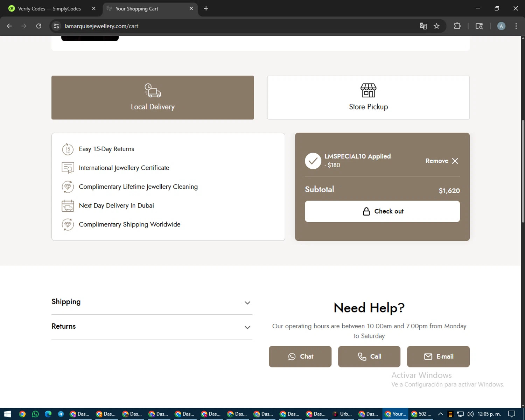
Task: Open WhatsApp Chat support
Action: (x=300, y=356)
